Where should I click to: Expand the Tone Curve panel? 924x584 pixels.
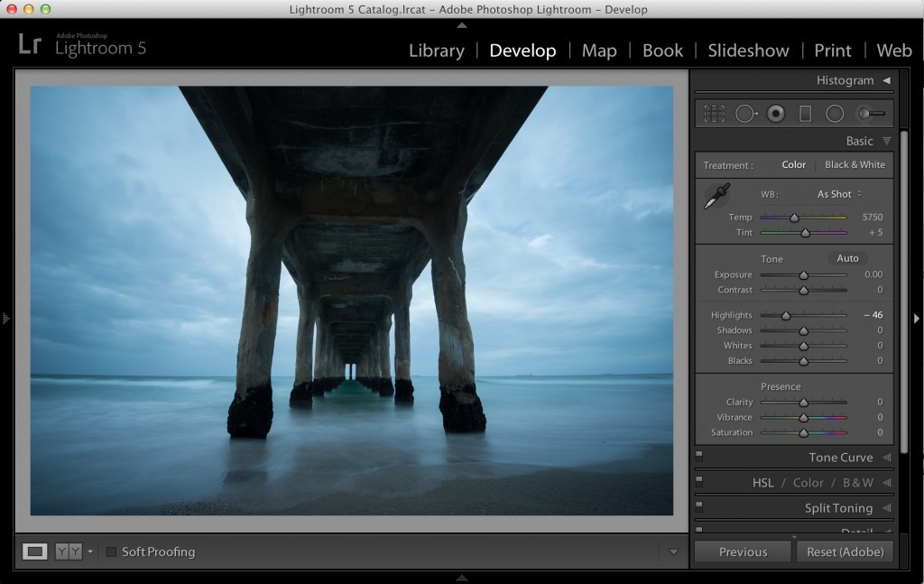click(x=886, y=458)
